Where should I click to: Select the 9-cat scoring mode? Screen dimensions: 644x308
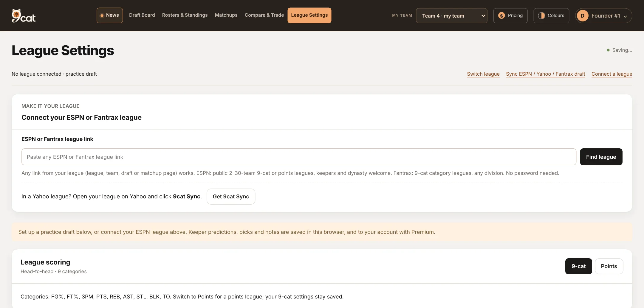click(x=578, y=266)
